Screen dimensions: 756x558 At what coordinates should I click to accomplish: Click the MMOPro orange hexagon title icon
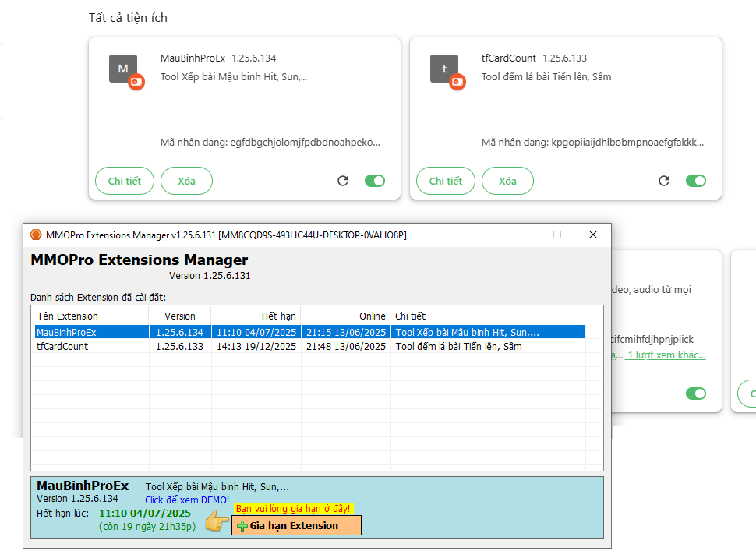pos(36,235)
